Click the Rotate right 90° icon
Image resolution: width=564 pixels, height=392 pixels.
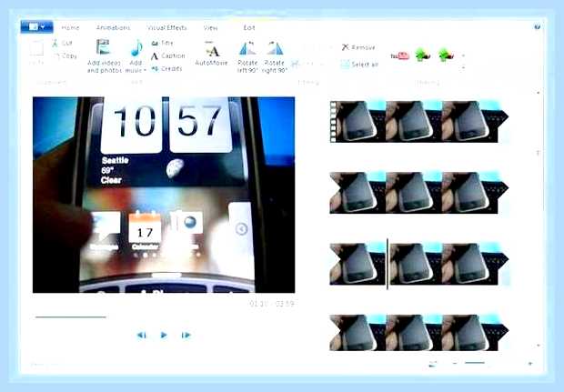tap(275, 48)
